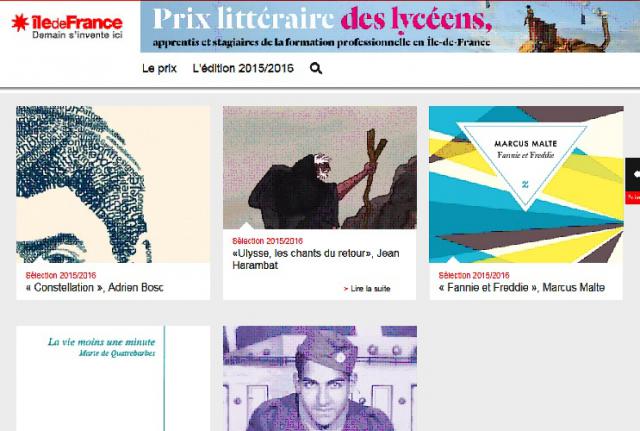Screen dimensions: 640x431
Task: Open the 'Fannie et Freddie', Marcus Malte title
Action: pos(522,287)
